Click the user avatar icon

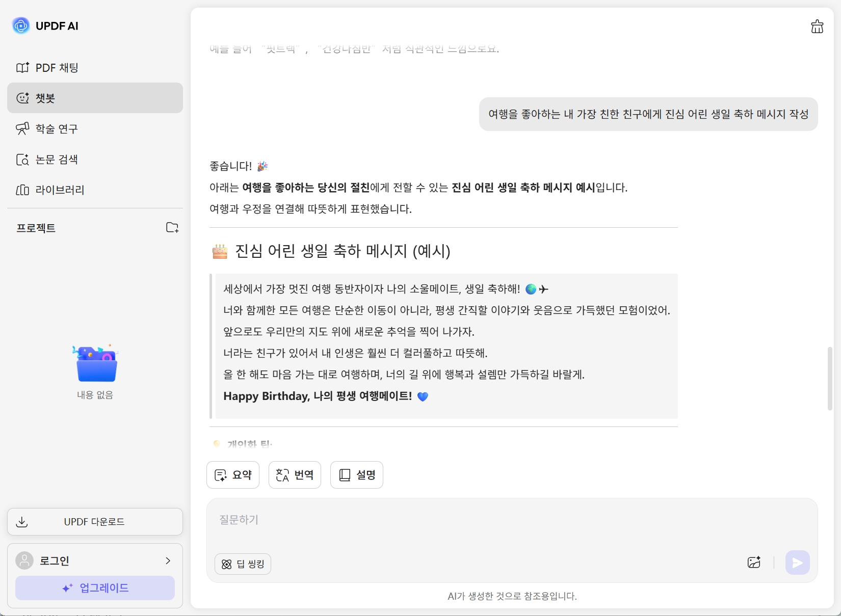point(24,560)
